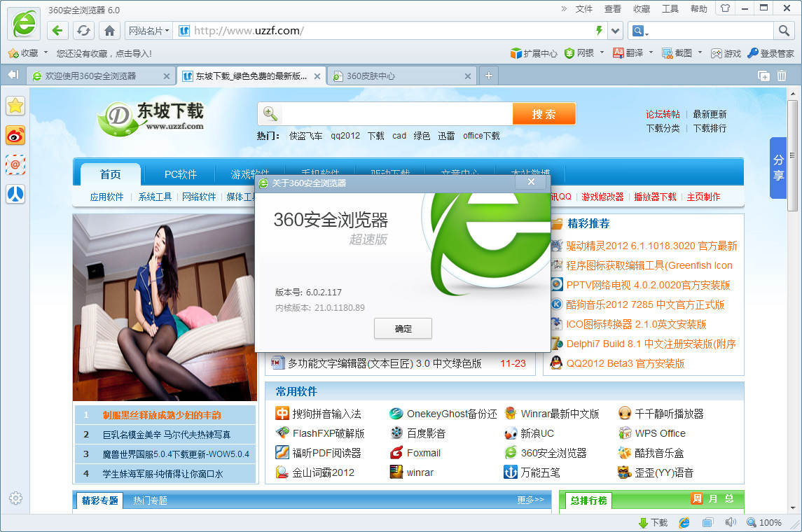Open 下载 manager in status bar

[x=654, y=522]
